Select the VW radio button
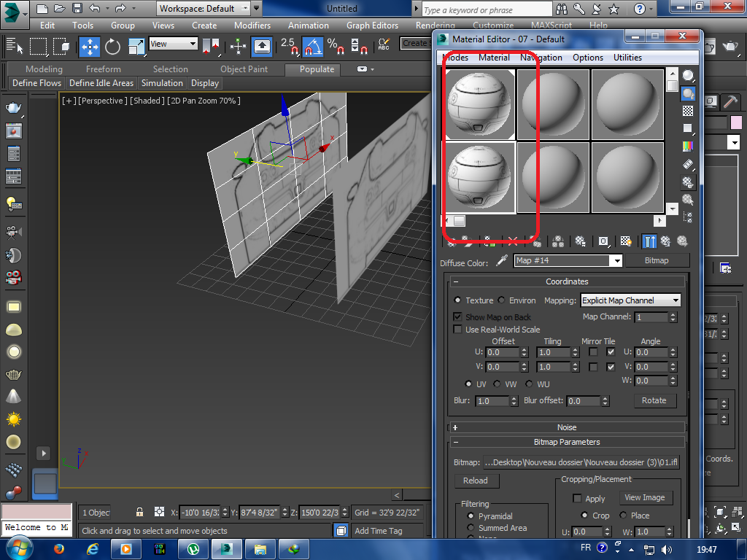Image resolution: width=747 pixels, height=560 pixels. [x=497, y=384]
